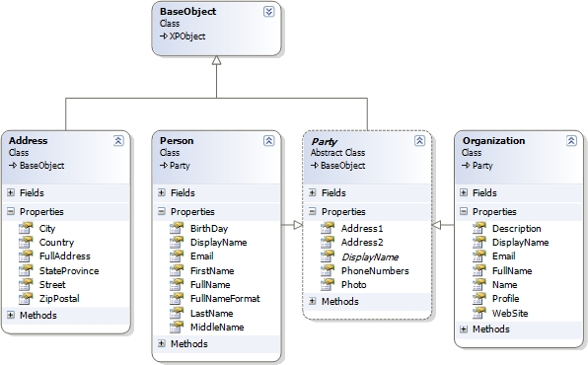Click the Party class title
The image size is (588, 365).
[x=325, y=141]
